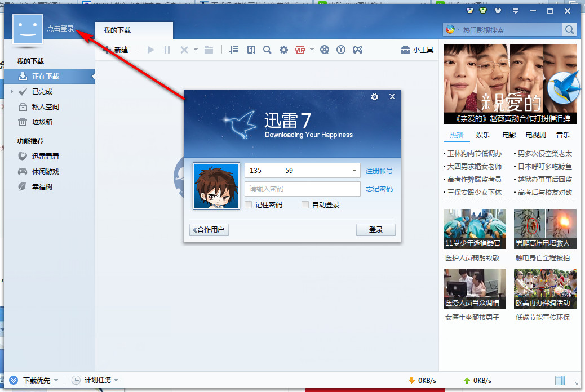Click the 点击登录 link
Screen dimensions: 585x392
point(60,28)
